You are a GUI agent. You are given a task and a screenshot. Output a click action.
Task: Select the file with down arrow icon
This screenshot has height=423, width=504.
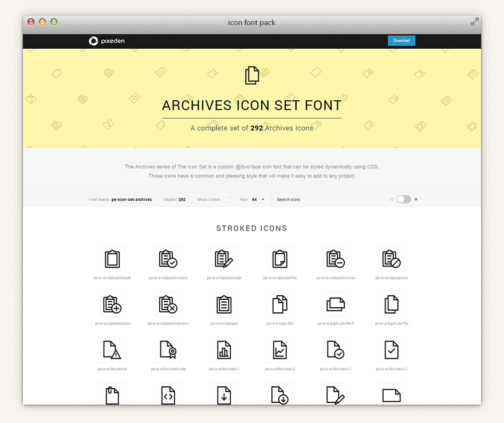click(x=224, y=394)
